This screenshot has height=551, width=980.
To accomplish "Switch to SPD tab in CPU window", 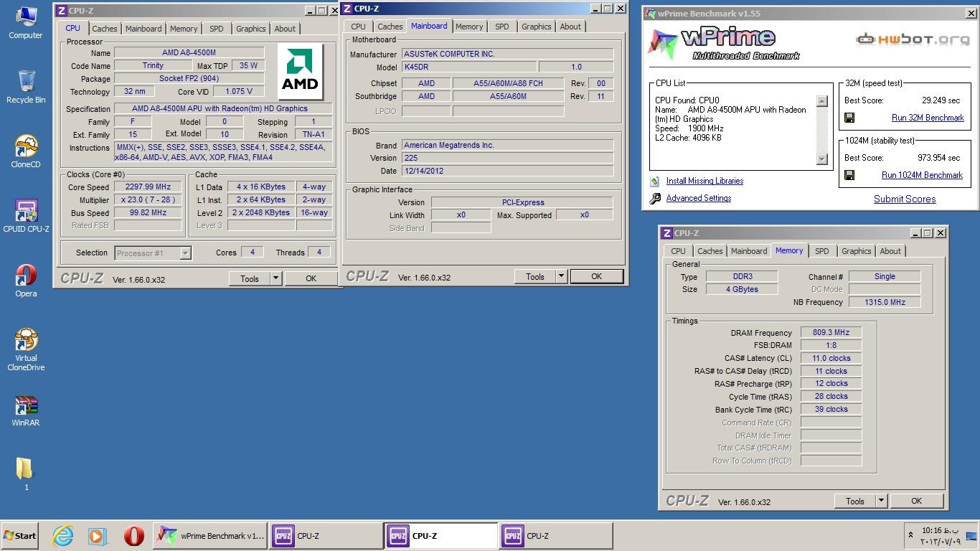I will coord(217,29).
